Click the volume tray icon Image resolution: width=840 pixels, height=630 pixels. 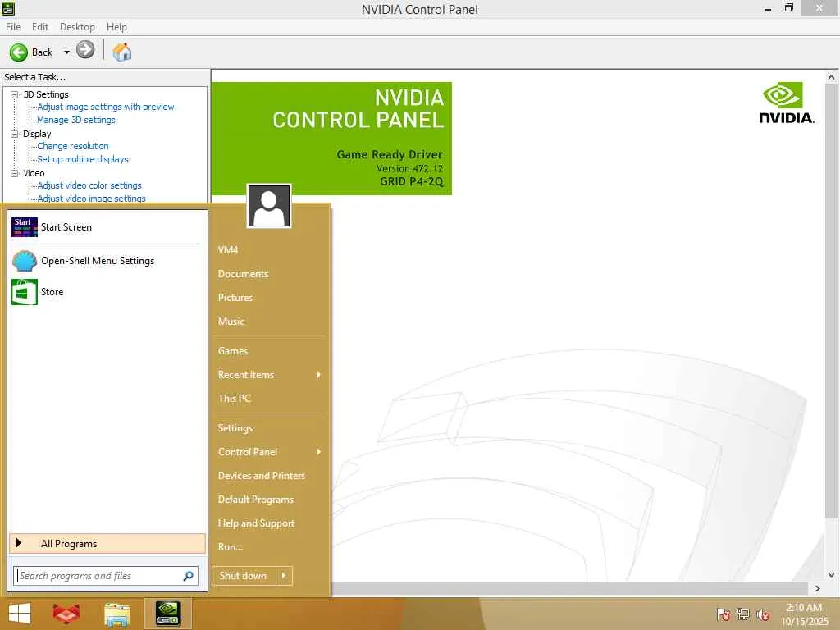[x=763, y=614]
